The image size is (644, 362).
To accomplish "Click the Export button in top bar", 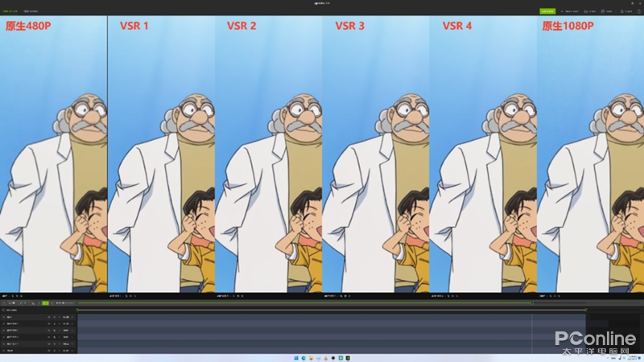I will click(626, 11).
